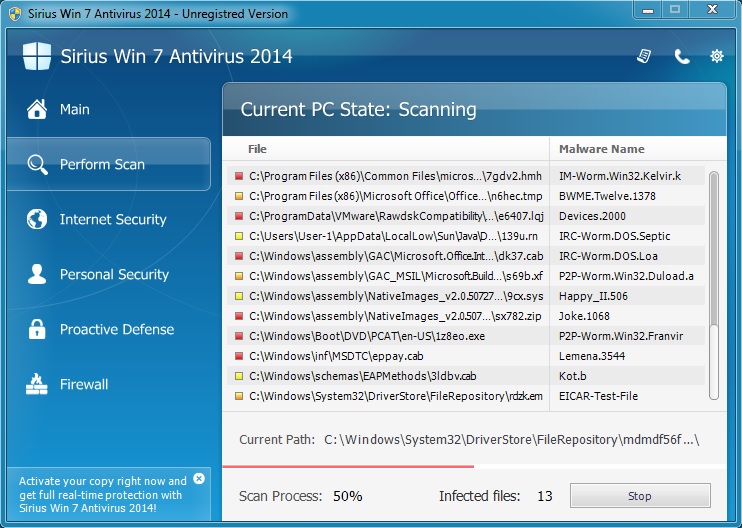Select Kot.b malware name
Screen dimensions: 742x528
pyautogui.click(x=573, y=376)
